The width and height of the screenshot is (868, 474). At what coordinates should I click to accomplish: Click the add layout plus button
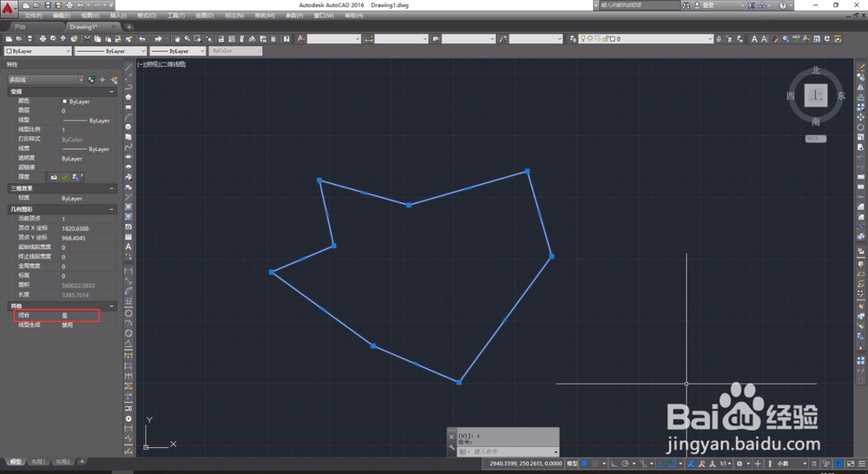(82, 461)
